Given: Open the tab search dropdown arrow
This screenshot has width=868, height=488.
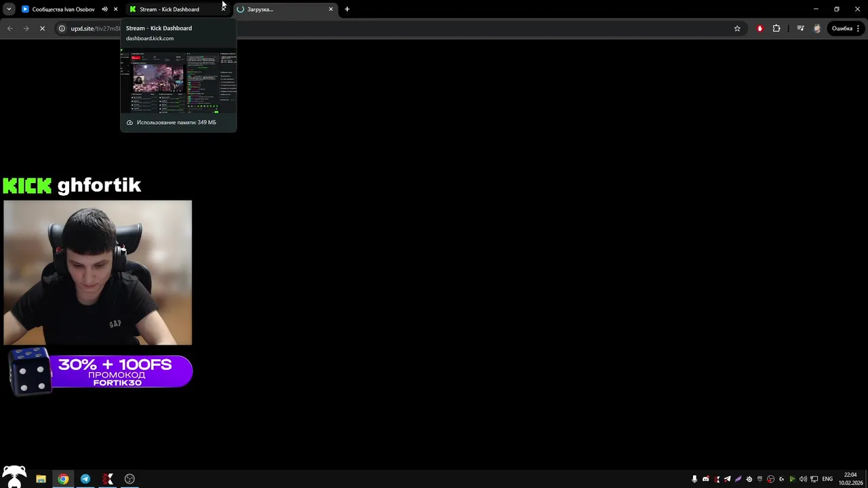Looking at the screenshot, I should [x=9, y=9].
